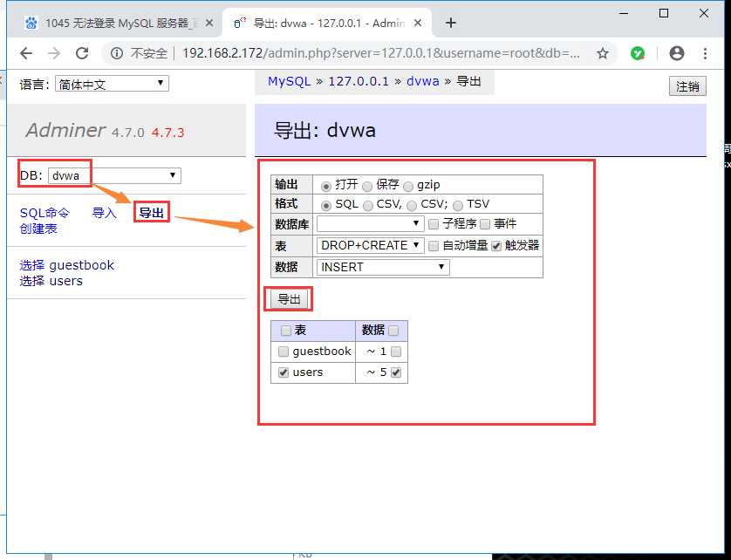Screen dimensions: 731x560
Task: Uncheck the users data checkbox
Action: 396,372
